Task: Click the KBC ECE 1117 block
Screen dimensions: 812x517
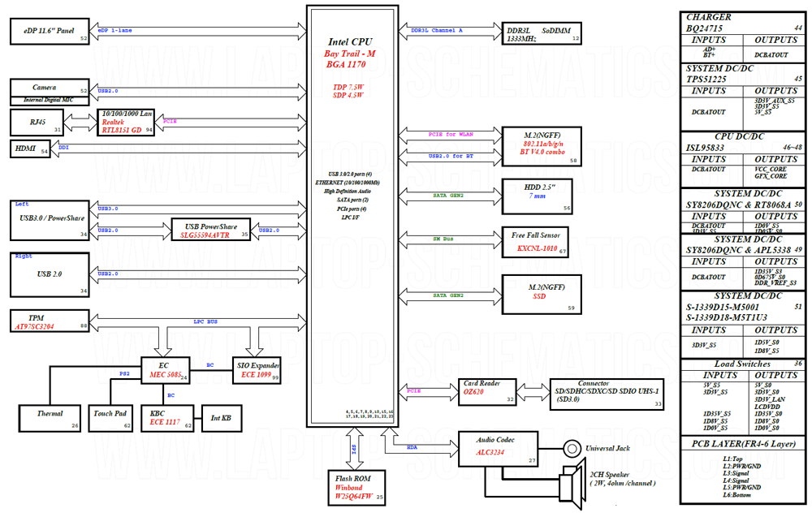Action: [167, 418]
